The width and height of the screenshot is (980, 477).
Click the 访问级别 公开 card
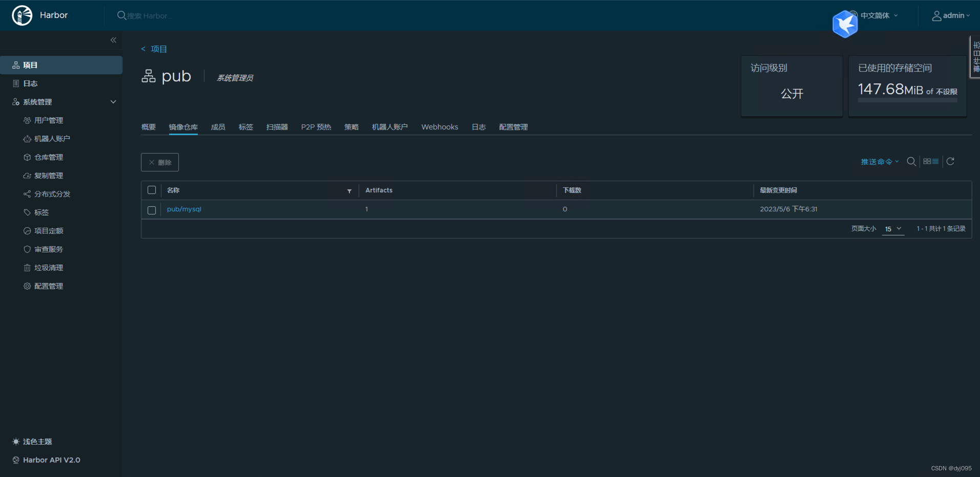[791, 86]
